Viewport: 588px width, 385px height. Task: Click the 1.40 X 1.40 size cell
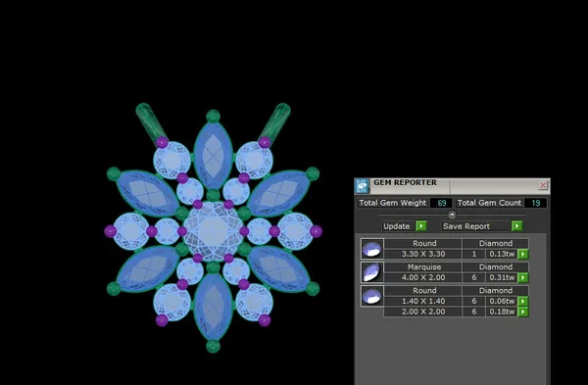click(423, 301)
